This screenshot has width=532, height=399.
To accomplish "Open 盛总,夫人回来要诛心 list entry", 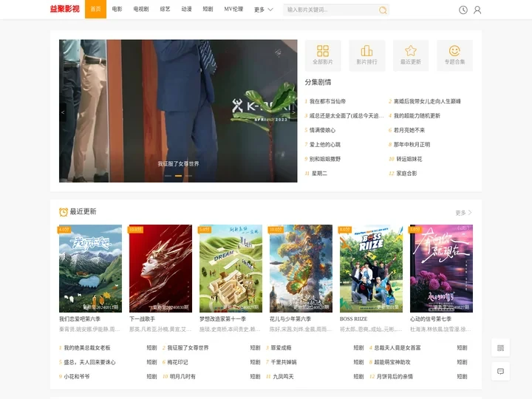I will [x=89, y=362].
